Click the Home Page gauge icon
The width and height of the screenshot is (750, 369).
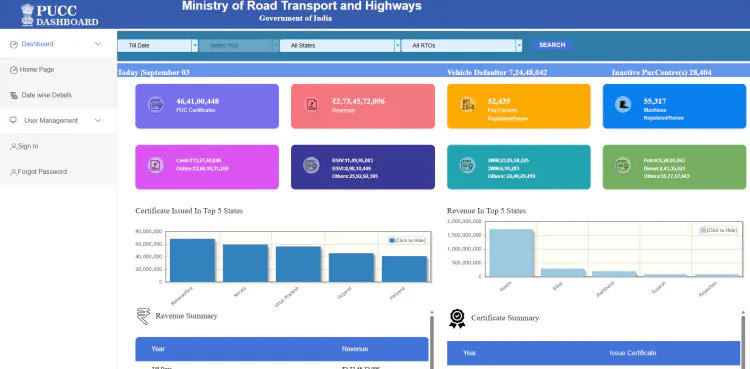coord(13,70)
